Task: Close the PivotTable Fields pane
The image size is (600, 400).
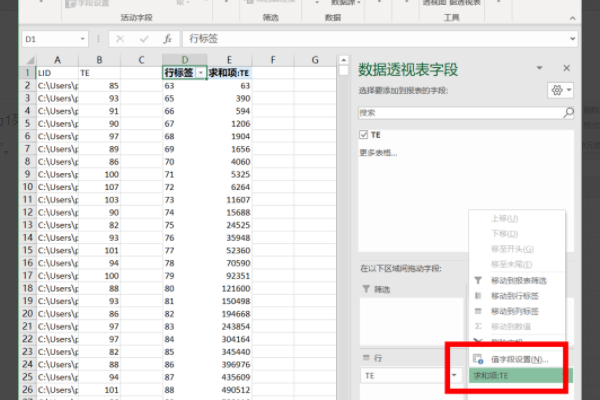Action: pyautogui.click(x=567, y=68)
